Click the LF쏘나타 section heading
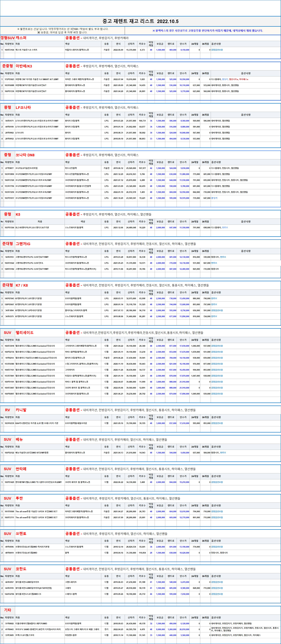This screenshot has height=644, width=281. click(x=23, y=108)
